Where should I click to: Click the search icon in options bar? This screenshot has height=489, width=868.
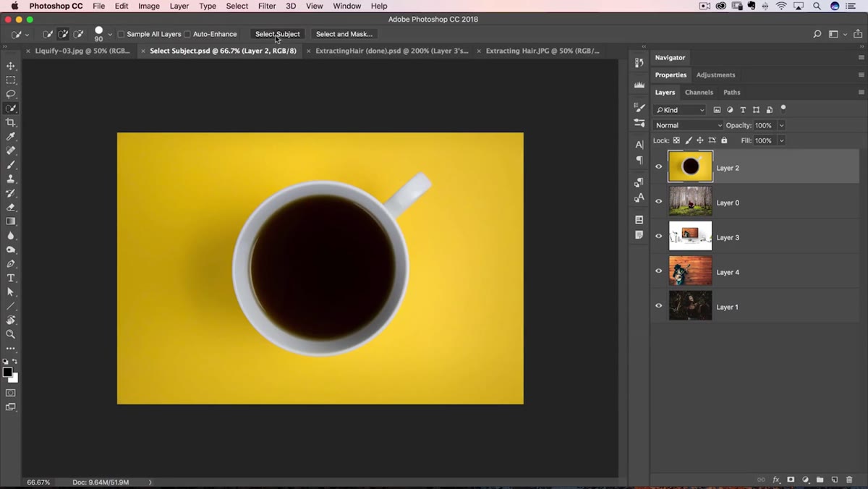click(x=817, y=34)
